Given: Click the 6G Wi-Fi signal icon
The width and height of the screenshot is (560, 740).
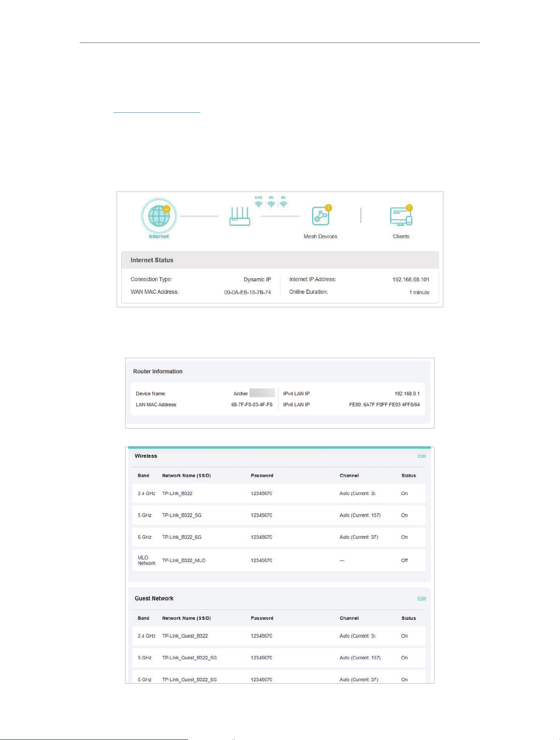Looking at the screenshot, I should point(283,204).
